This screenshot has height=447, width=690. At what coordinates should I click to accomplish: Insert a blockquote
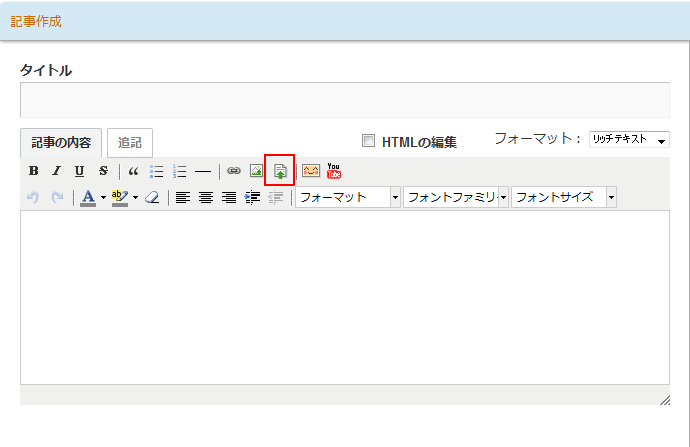tap(133, 171)
